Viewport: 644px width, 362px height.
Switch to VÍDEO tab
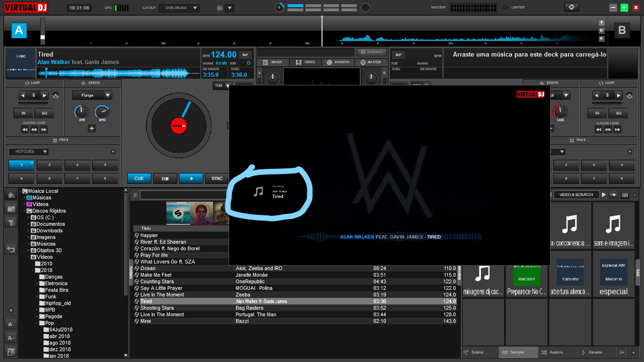click(x=305, y=62)
